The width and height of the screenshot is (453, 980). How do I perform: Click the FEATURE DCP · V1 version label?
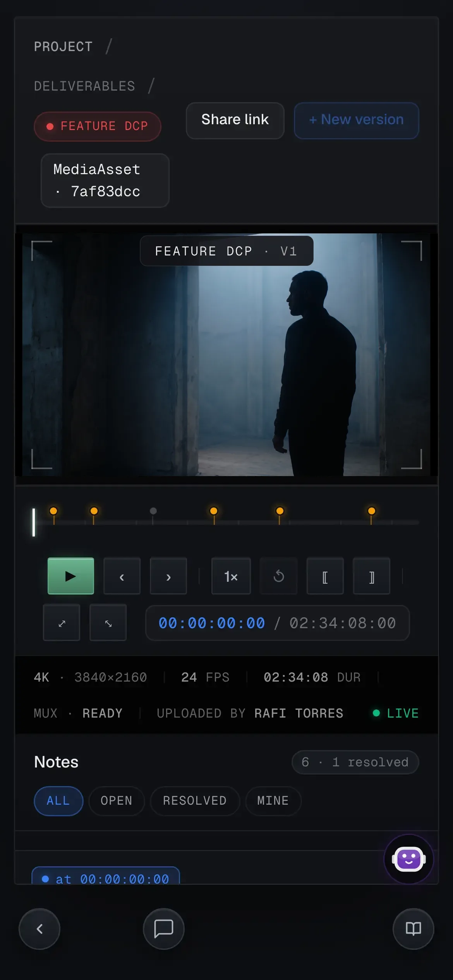coord(226,251)
